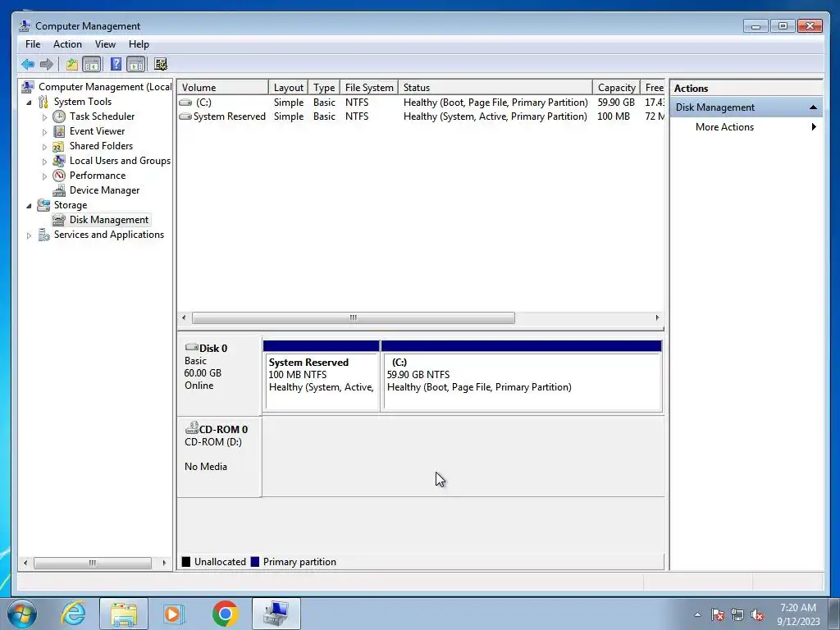Click the volume list horizontal scrollbar thumb
The height and width of the screenshot is (630, 840).
[354, 317]
